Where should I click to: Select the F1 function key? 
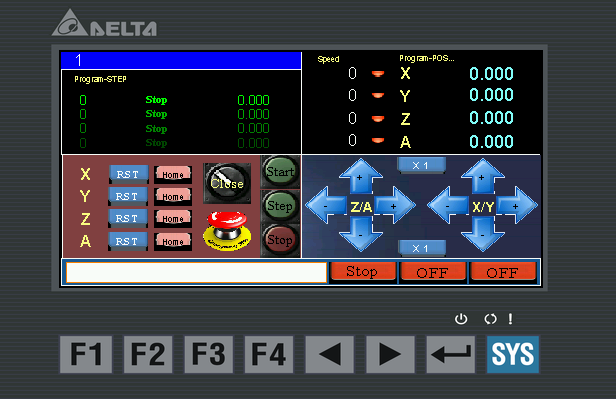[86, 354]
